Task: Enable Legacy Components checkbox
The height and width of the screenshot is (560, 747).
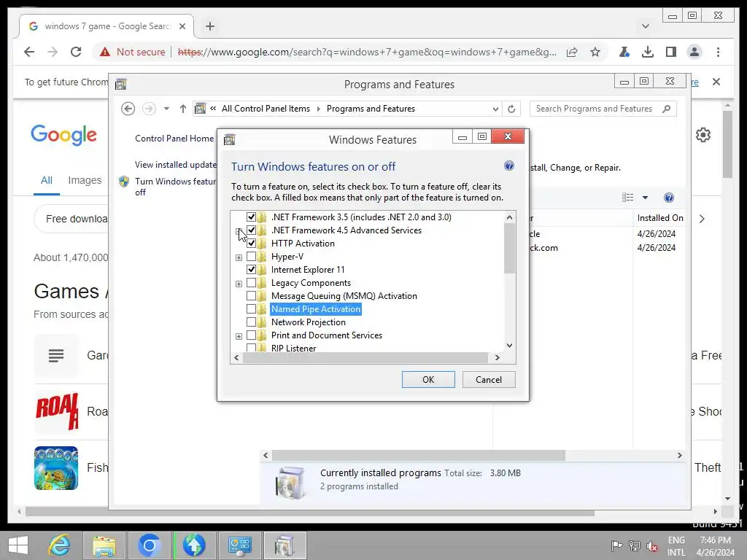Action: [251, 283]
